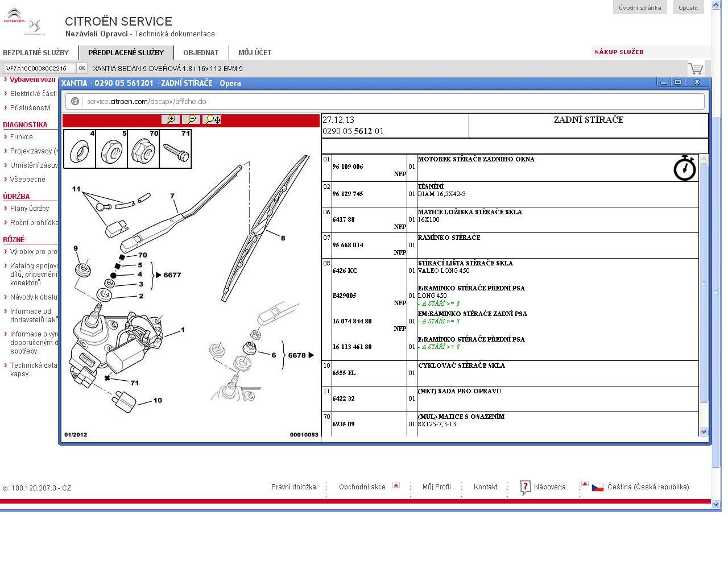Select the part 5 nut thumbnail
Image resolution: width=728 pixels, height=582 pixels.
pyautogui.click(x=111, y=149)
